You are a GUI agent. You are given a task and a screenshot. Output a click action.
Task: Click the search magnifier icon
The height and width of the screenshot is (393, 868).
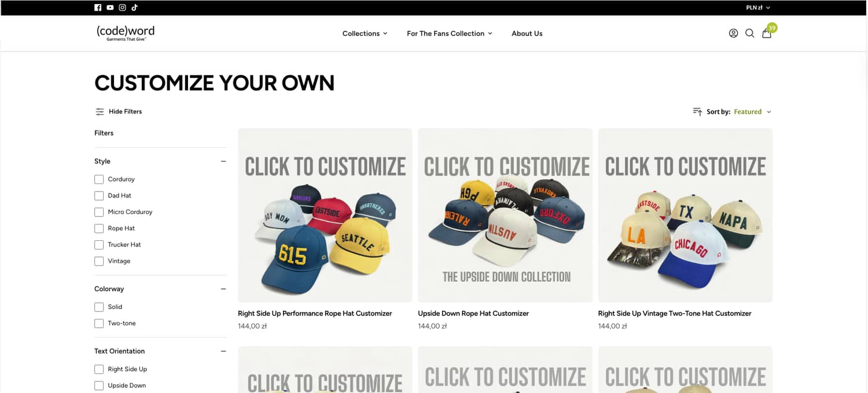tap(749, 33)
